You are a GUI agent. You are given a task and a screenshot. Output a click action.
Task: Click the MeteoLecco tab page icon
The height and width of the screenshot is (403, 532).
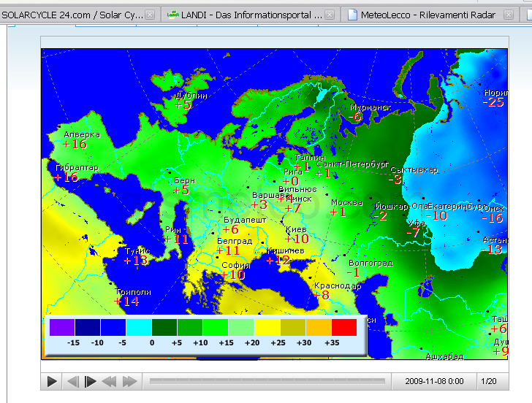[x=354, y=15]
